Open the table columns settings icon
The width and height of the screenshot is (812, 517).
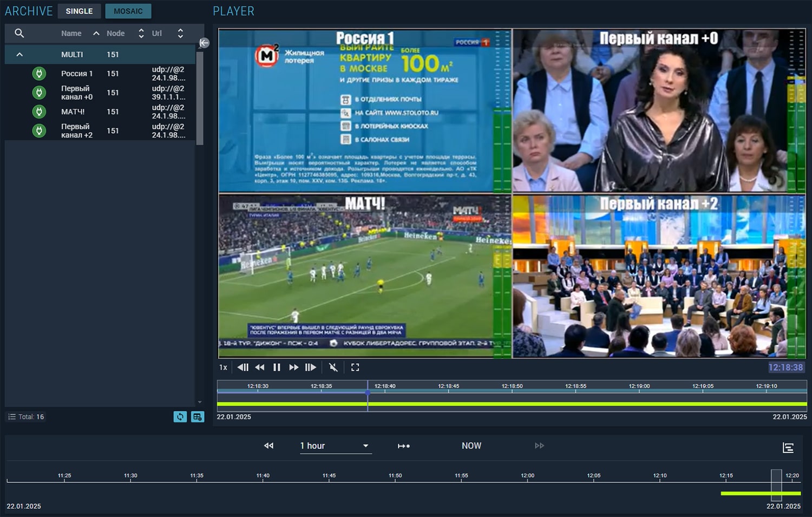coord(198,416)
